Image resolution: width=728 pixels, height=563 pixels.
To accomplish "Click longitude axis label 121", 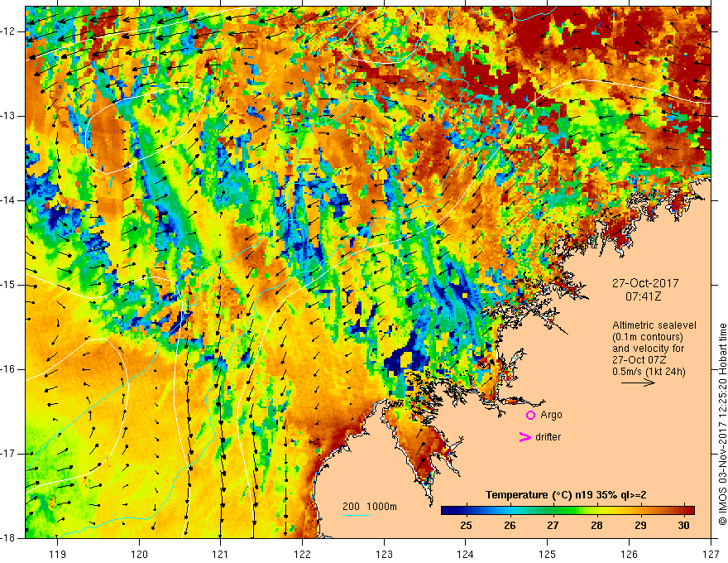I will [x=221, y=554].
